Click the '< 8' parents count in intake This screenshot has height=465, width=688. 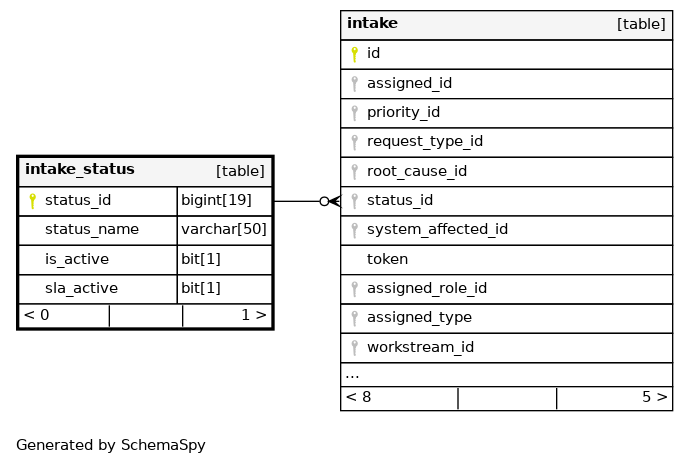point(358,397)
